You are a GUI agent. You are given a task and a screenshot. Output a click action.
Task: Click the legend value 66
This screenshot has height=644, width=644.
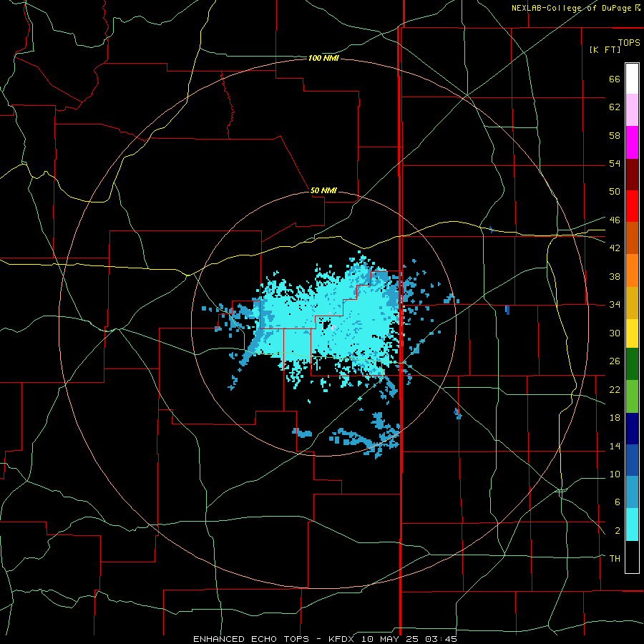click(615, 79)
